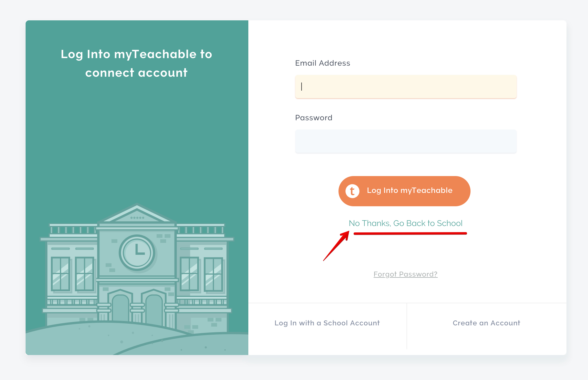Open the Forgot Password? link
This screenshot has height=380, width=588.
[405, 274]
